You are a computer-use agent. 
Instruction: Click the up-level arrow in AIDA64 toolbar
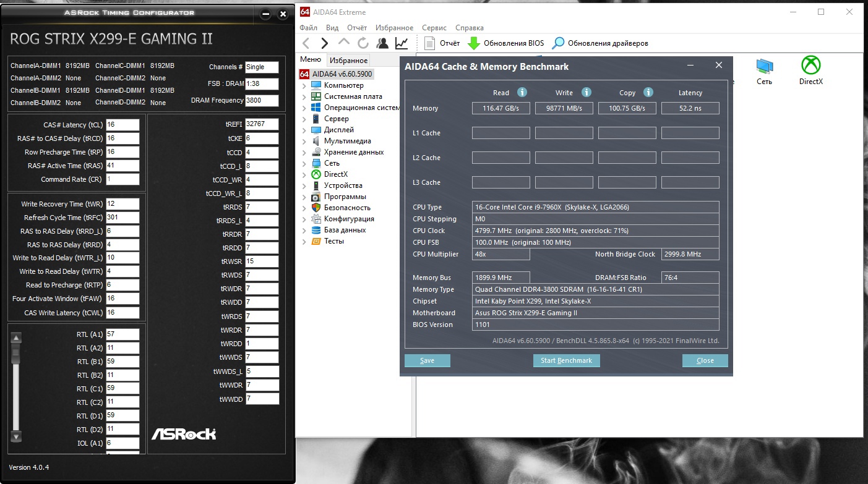[344, 42]
